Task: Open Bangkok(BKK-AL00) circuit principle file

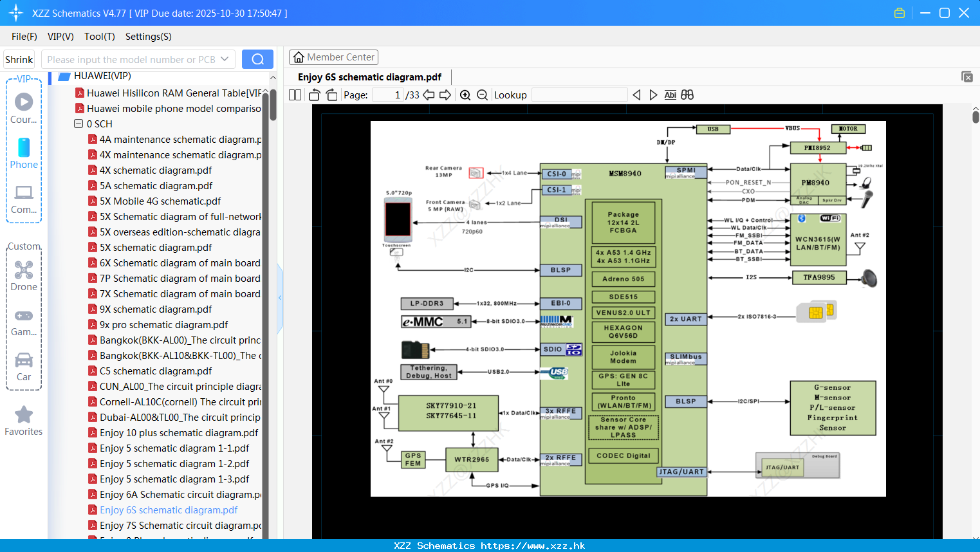Action: pyautogui.click(x=174, y=340)
